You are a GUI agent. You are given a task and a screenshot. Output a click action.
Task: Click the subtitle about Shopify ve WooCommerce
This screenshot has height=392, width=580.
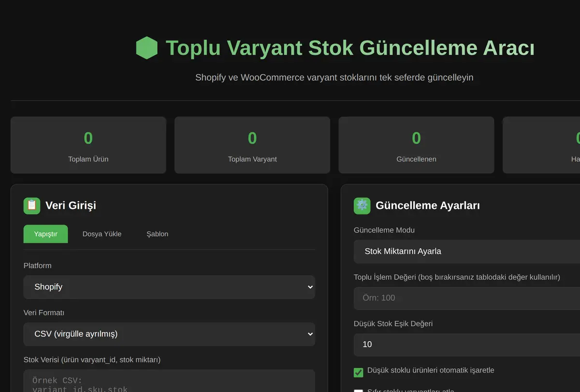334,77
